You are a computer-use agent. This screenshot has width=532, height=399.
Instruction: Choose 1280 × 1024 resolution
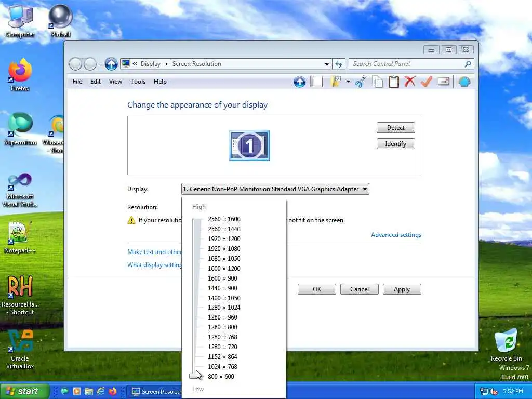pyautogui.click(x=224, y=308)
